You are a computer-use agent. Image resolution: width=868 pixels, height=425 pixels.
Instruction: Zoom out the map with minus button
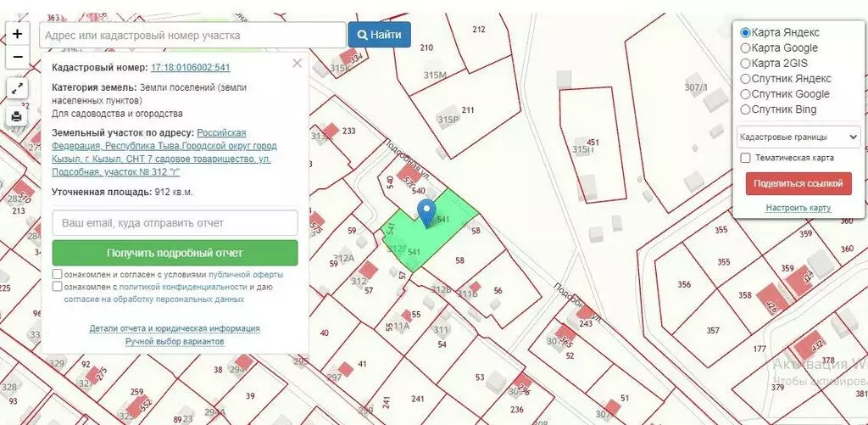click(x=17, y=57)
